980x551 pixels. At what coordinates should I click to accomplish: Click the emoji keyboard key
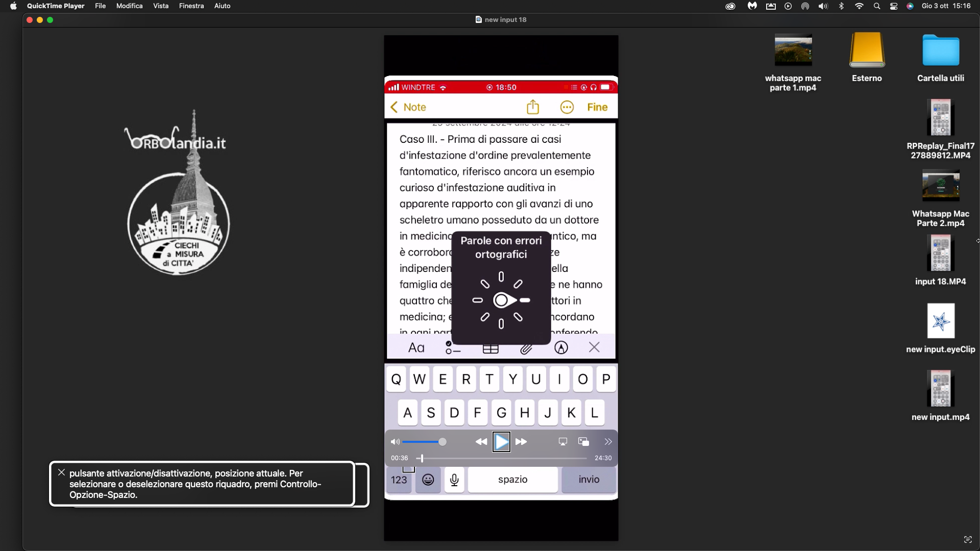coord(428,480)
